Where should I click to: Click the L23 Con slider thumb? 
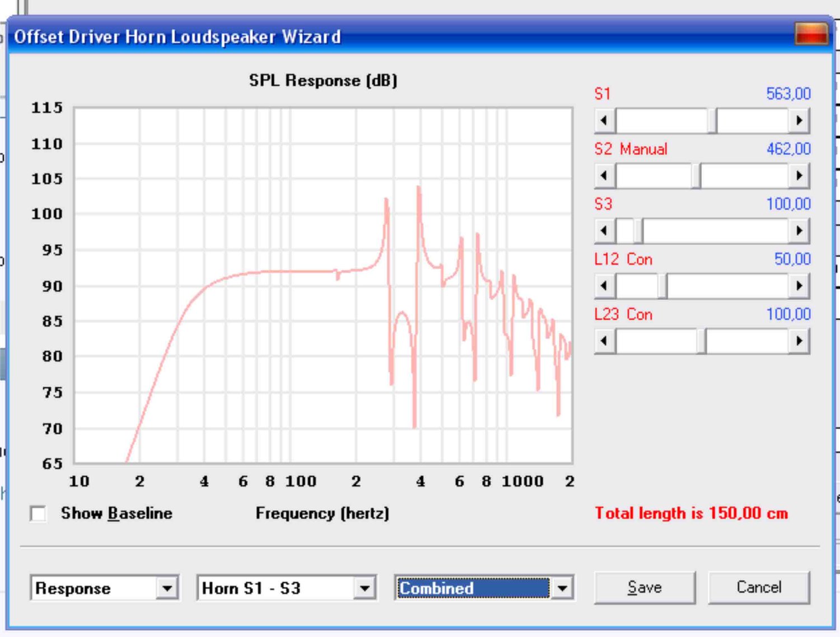(702, 341)
